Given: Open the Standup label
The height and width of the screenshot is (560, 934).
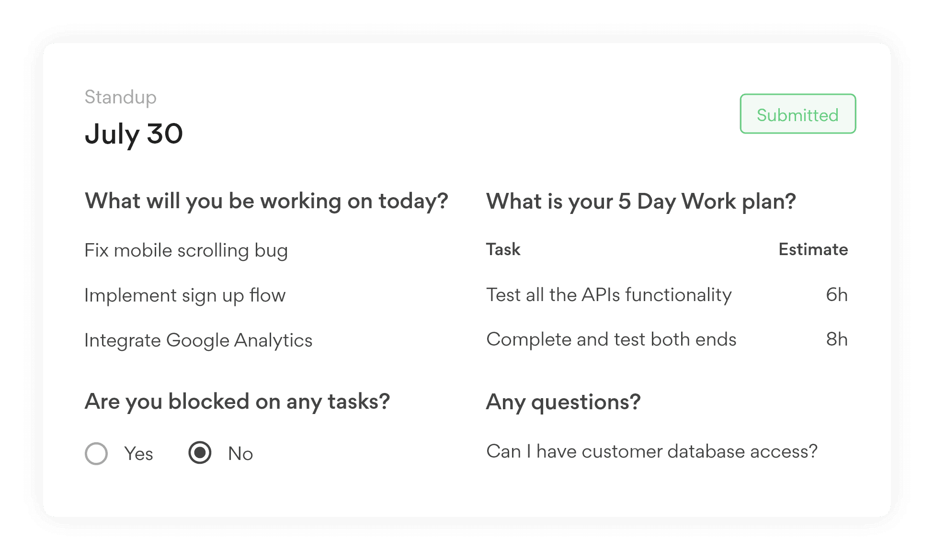Looking at the screenshot, I should pyautogui.click(x=120, y=97).
